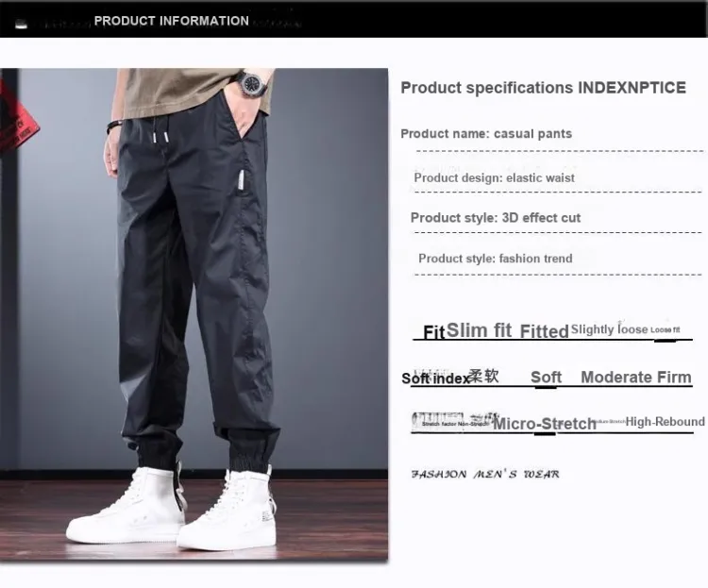
Task: Select Micro-Stretch on the stretch scale
Action: tap(545, 424)
